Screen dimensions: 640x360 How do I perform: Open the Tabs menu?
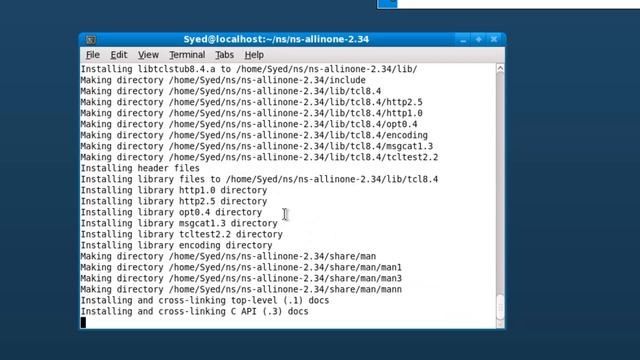pyautogui.click(x=224, y=55)
